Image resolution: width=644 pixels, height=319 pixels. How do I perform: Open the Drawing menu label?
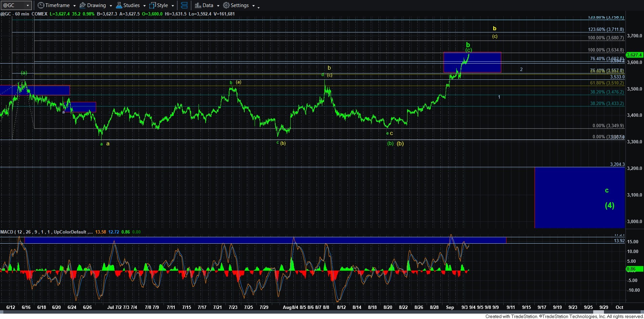(x=97, y=5)
